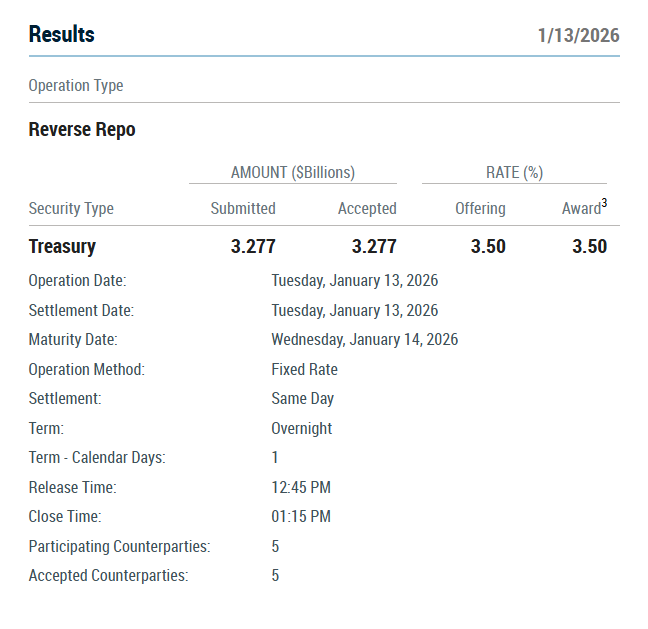Click the Accepted Counterparties value 5
Viewport: 648px width, 629px height.
pos(275,576)
